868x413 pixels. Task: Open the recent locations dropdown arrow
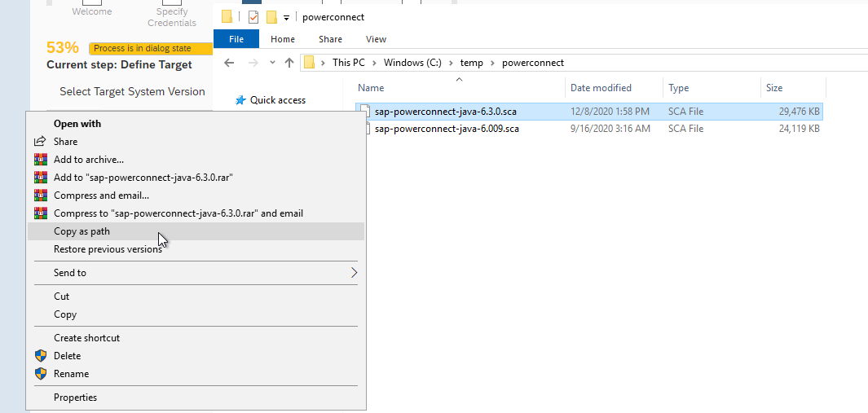click(272, 63)
